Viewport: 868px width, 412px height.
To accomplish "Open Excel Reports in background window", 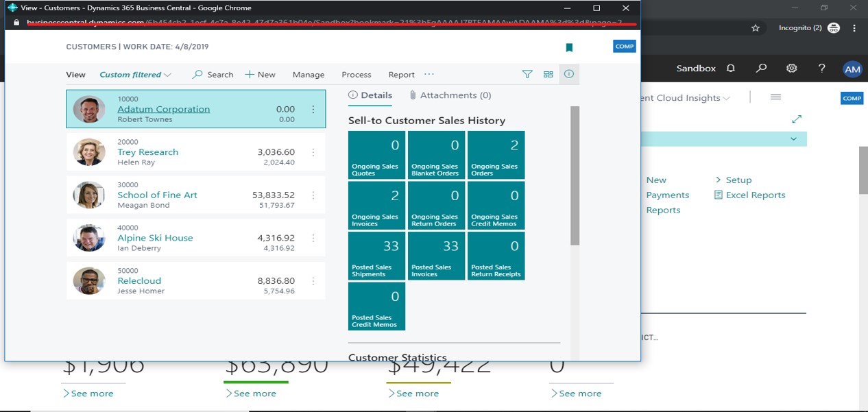I will pos(750,195).
